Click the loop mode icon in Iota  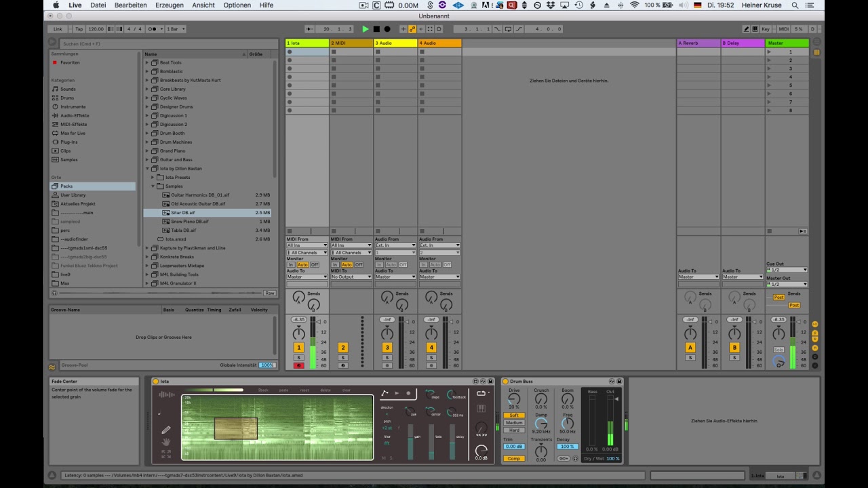click(x=481, y=393)
